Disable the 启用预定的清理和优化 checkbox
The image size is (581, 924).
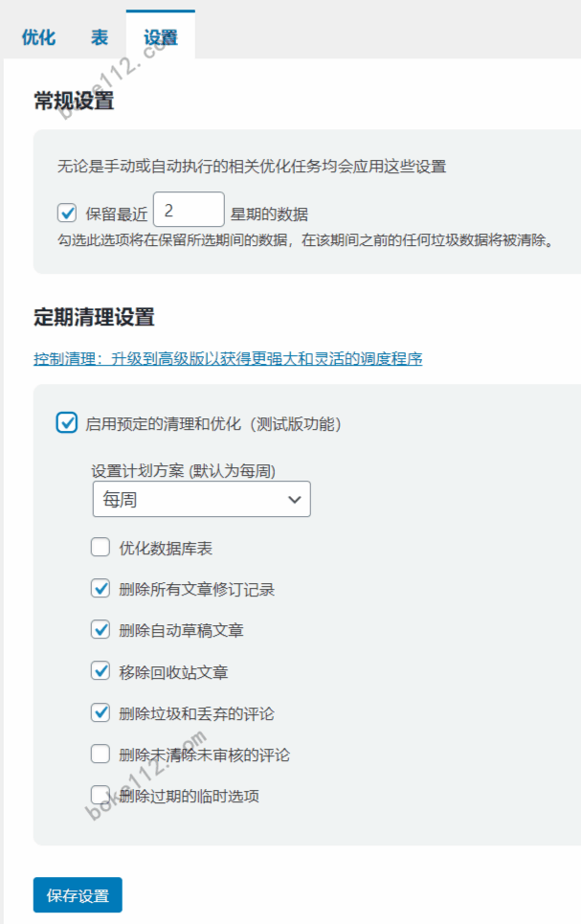click(67, 422)
